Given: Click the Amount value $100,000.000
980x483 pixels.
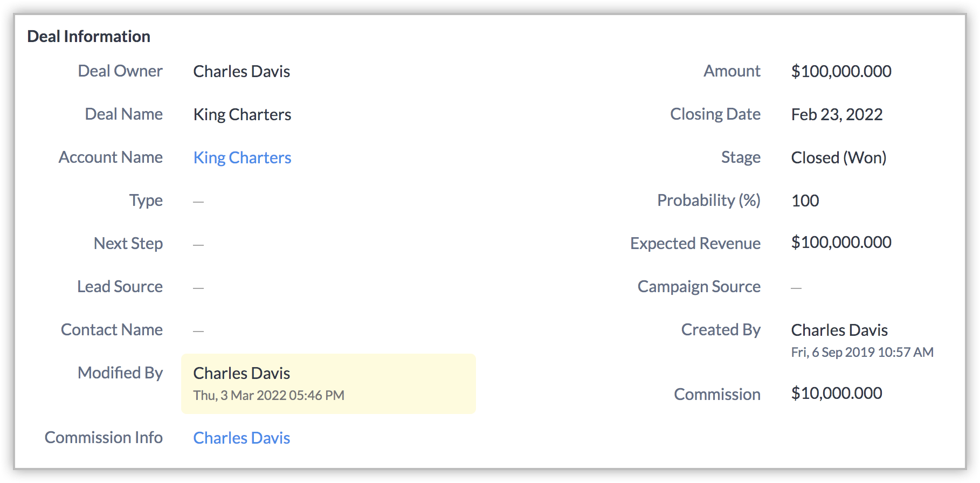Looking at the screenshot, I should [841, 71].
